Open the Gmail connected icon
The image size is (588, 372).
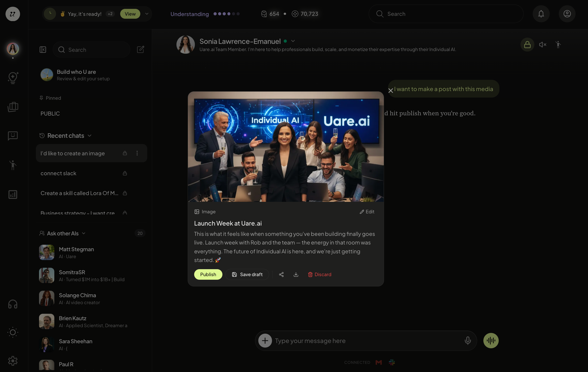pyautogui.click(x=379, y=362)
